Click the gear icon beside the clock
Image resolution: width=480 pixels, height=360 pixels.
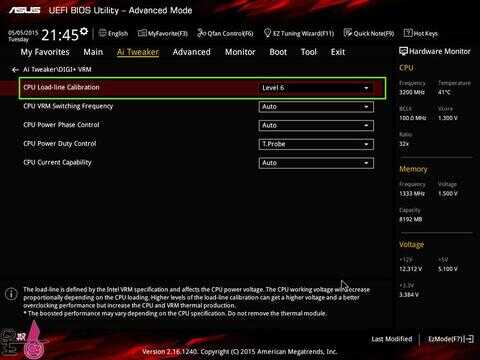click(x=84, y=31)
